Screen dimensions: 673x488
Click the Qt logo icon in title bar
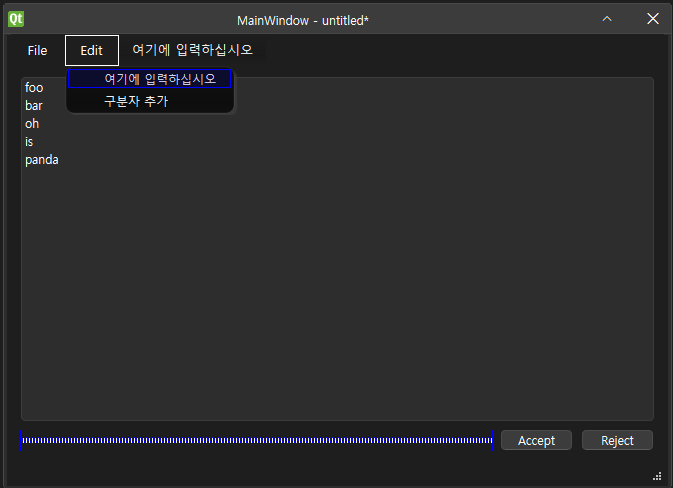(16, 19)
